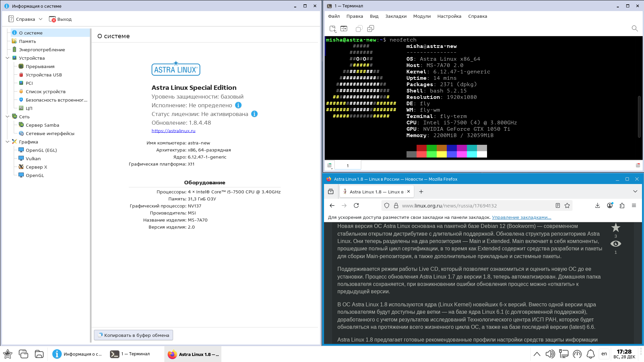
Task: Open the Справка dropdown arrow
Action: click(x=41, y=19)
